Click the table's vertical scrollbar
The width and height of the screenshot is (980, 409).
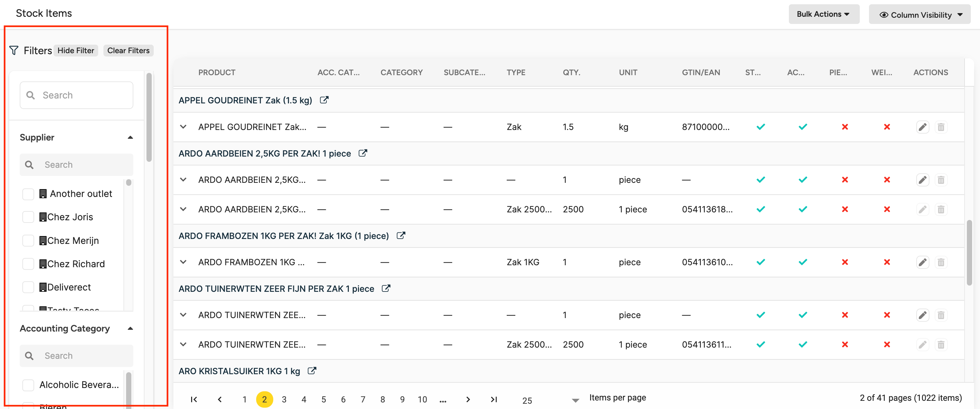tap(969, 253)
